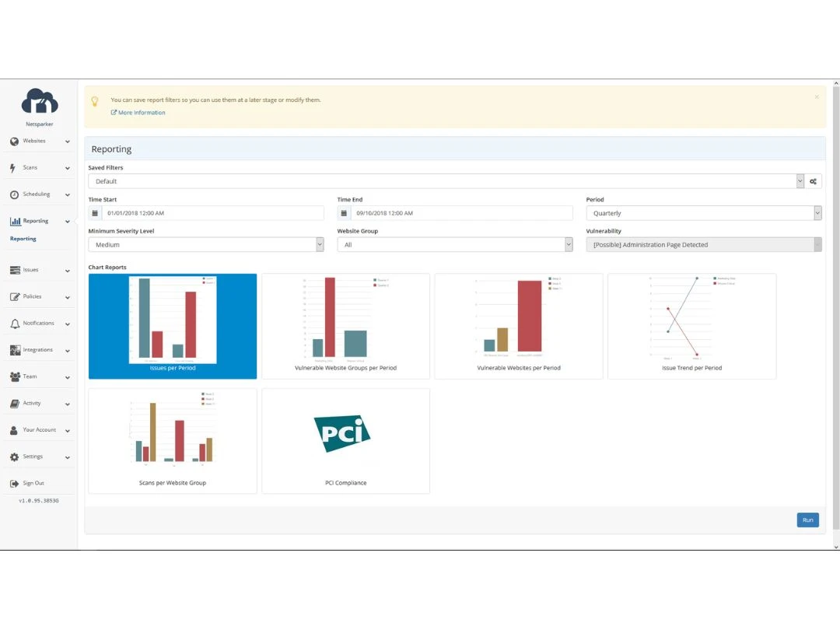Open the Policies sidebar menu

[x=40, y=297]
